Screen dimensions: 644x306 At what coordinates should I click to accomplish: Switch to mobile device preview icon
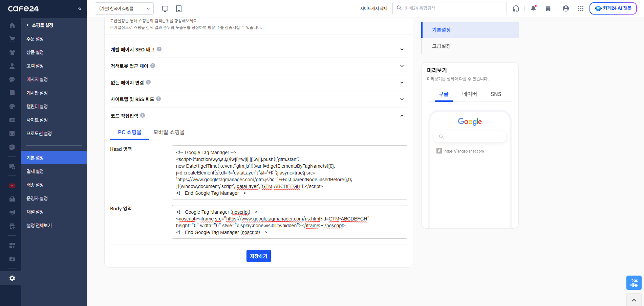[x=179, y=8]
